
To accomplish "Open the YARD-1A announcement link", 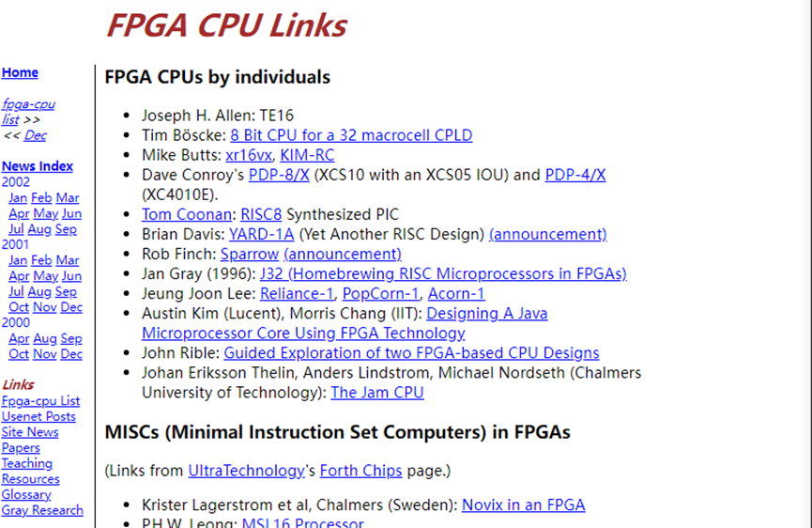I will tap(548, 234).
